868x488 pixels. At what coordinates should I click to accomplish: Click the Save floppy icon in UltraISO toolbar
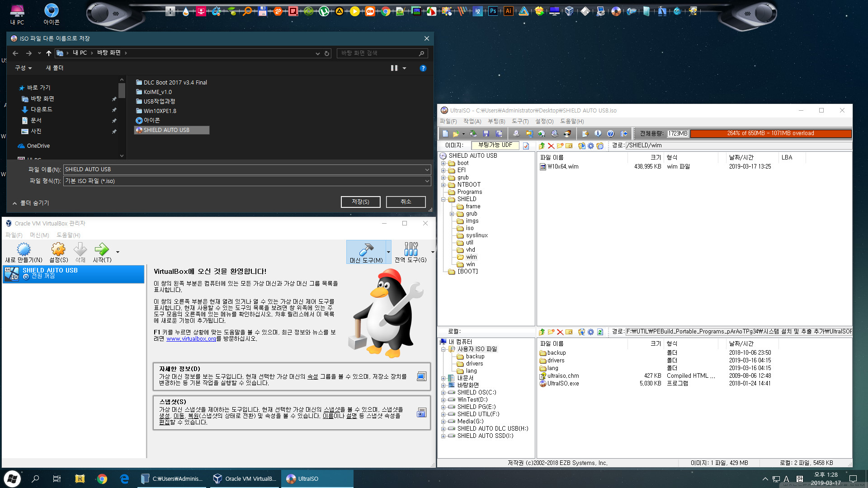pos(486,134)
